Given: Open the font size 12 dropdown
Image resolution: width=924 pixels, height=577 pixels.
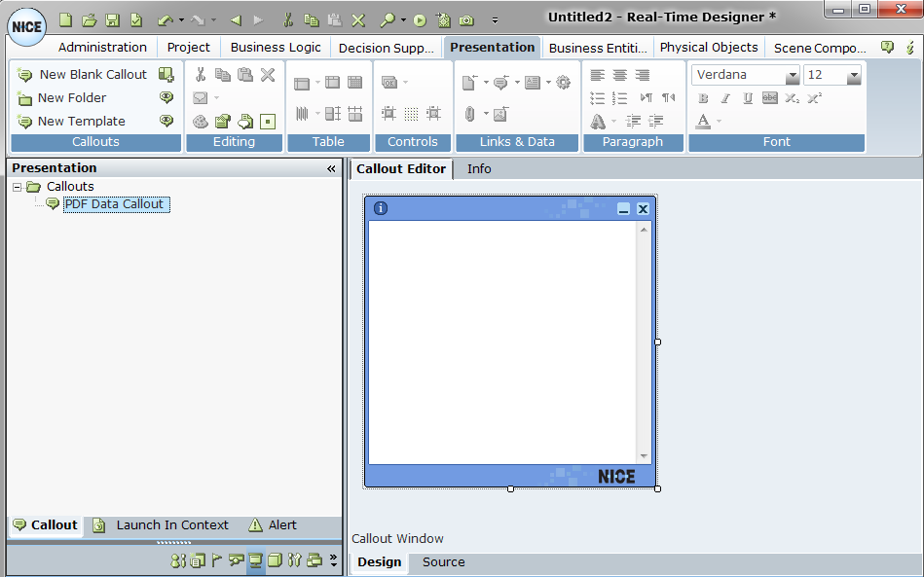Looking at the screenshot, I should click(x=853, y=76).
